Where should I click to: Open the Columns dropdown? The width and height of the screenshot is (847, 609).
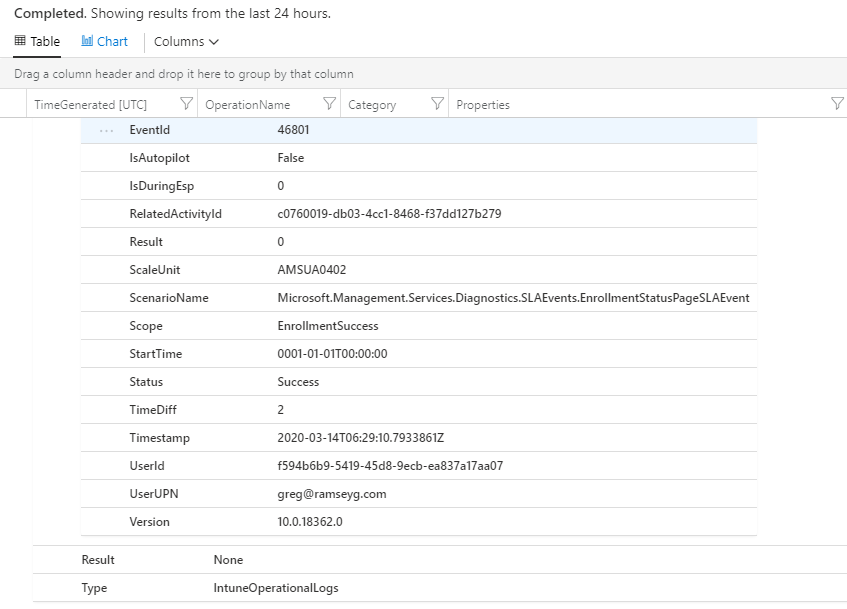(186, 42)
